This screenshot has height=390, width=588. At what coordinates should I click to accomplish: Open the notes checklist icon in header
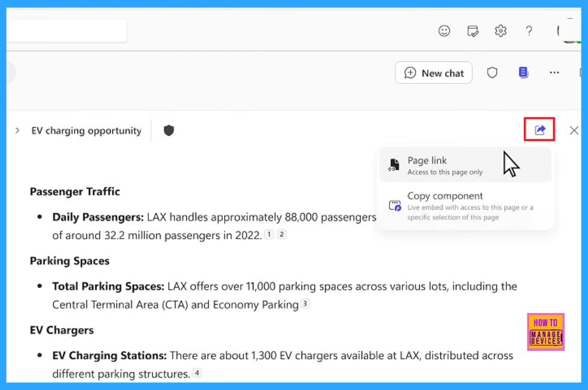[x=473, y=31]
